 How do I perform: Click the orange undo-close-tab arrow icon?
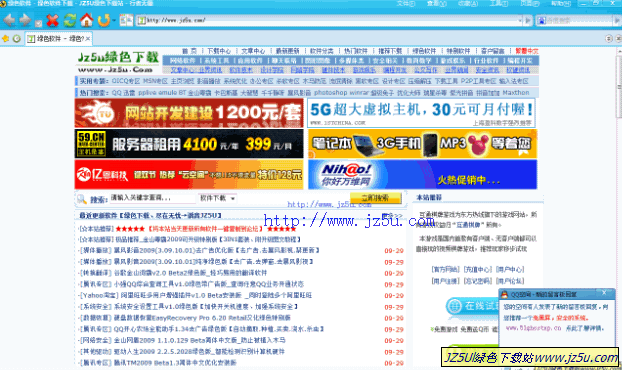tap(104, 20)
